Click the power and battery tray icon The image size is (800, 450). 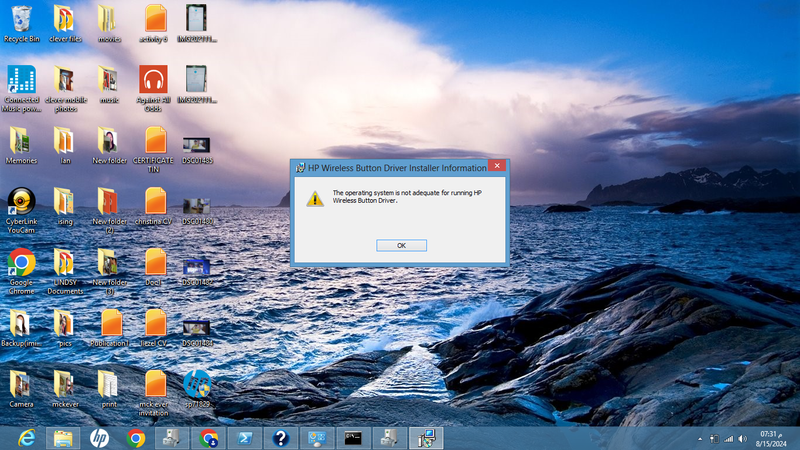click(x=714, y=439)
